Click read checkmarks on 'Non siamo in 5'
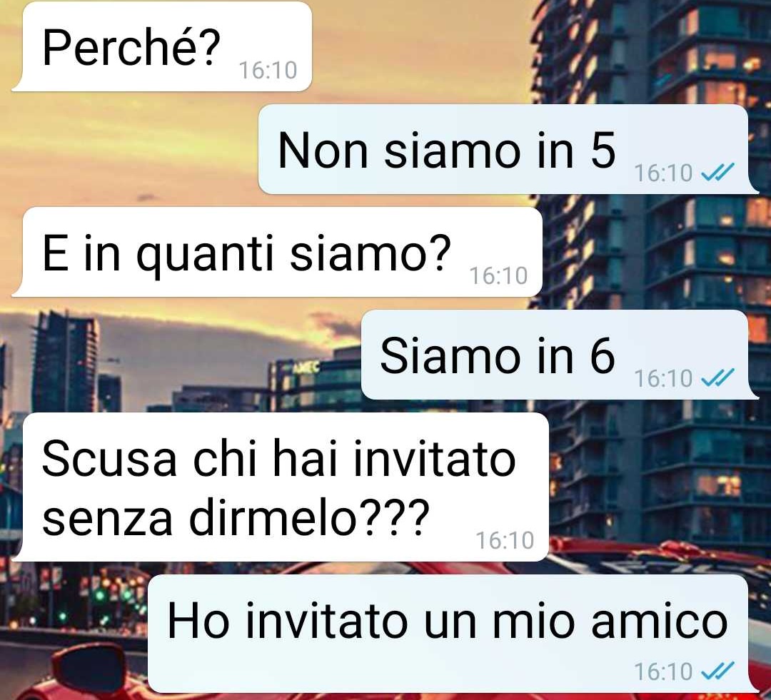This screenshot has width=771, height=700. pyautogui.click(x=717, y=172)
